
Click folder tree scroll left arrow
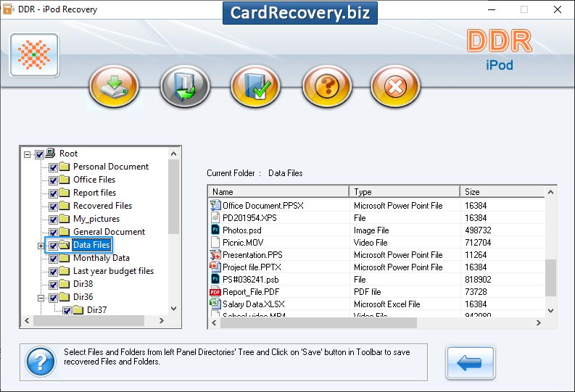coord(27,320)
